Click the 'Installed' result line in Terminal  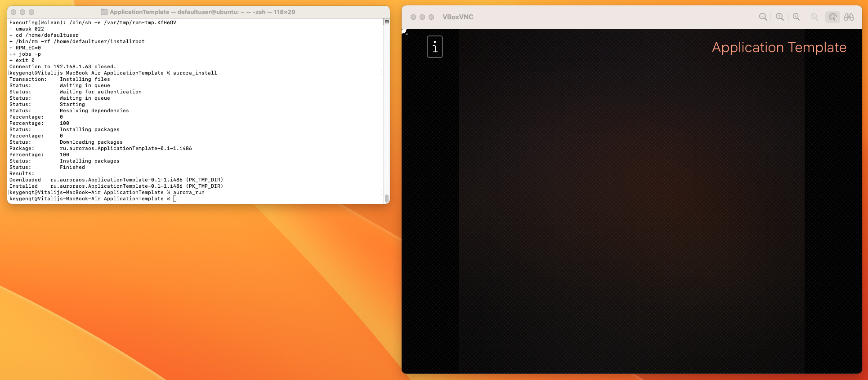tap(116, 186)
